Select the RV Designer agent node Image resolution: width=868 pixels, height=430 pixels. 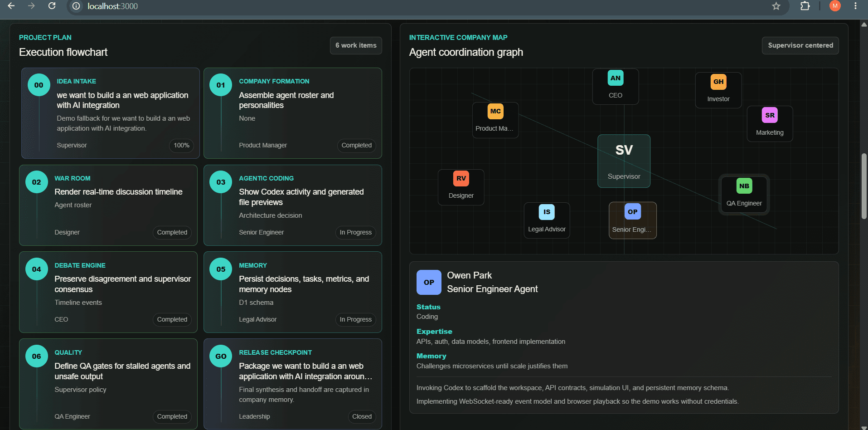[461, 187]
